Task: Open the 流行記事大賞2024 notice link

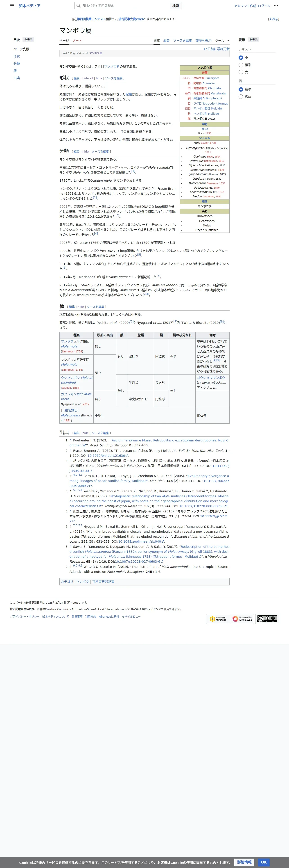Action: (x=131, y=19)
